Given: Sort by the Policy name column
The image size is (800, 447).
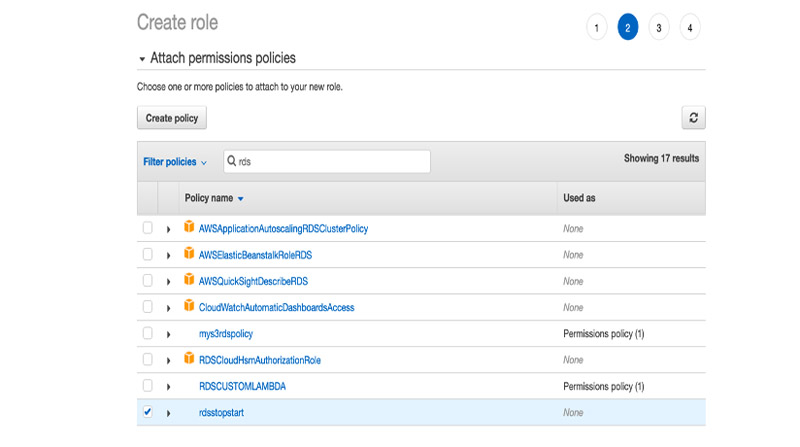Looking at the screenshot, I should pos(214,198).
